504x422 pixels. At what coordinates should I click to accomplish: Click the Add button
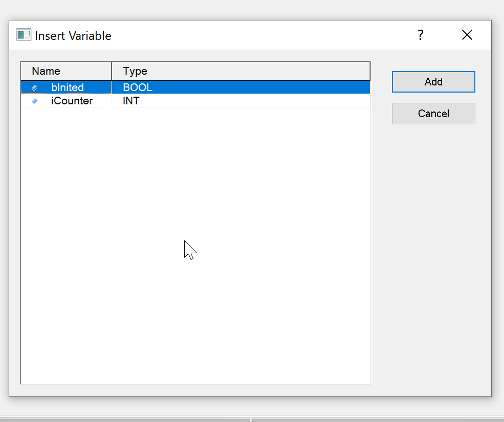click(x=433, y=82)
